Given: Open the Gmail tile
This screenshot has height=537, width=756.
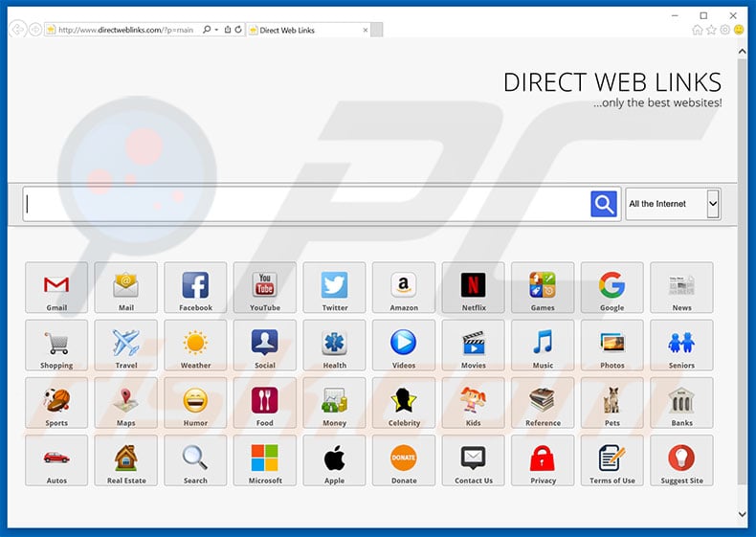Looking at the screenshot, I should (56, 287).
